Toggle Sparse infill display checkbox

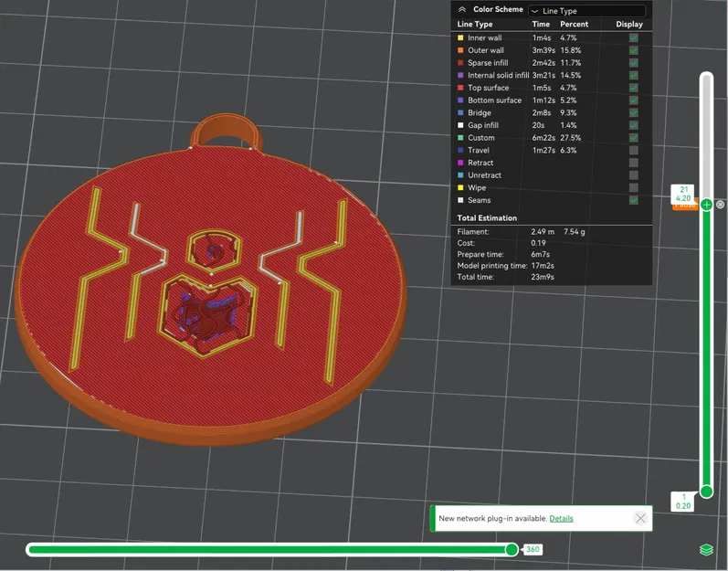click(x=633, y=63)
